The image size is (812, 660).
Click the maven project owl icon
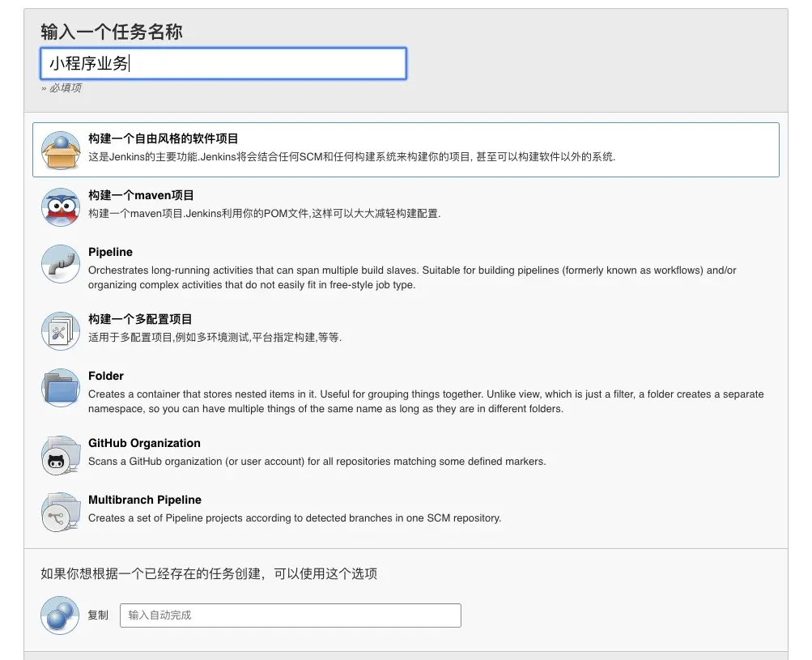coord(61,207)
